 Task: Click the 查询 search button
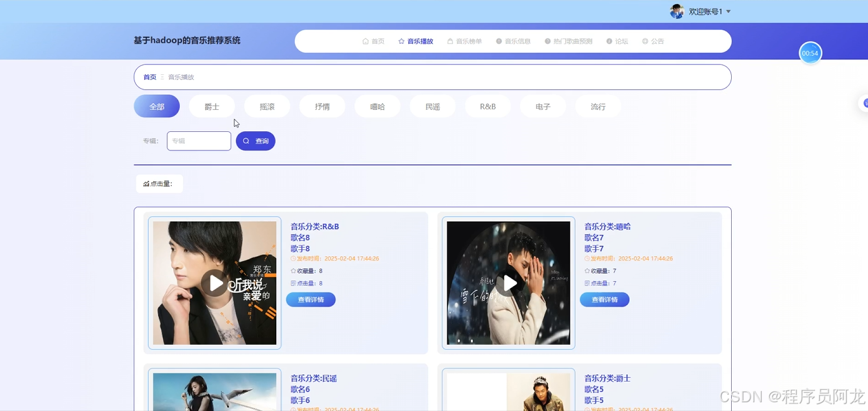(x=256, y=141)
